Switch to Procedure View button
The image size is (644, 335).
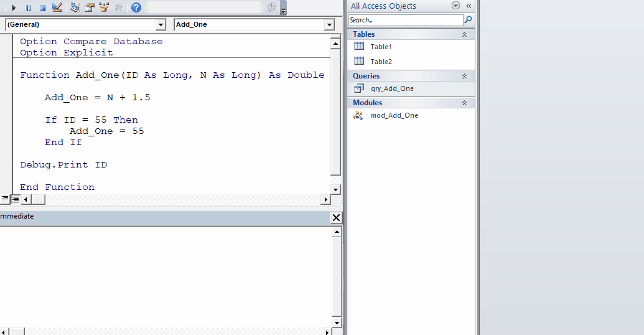(5, 199)
